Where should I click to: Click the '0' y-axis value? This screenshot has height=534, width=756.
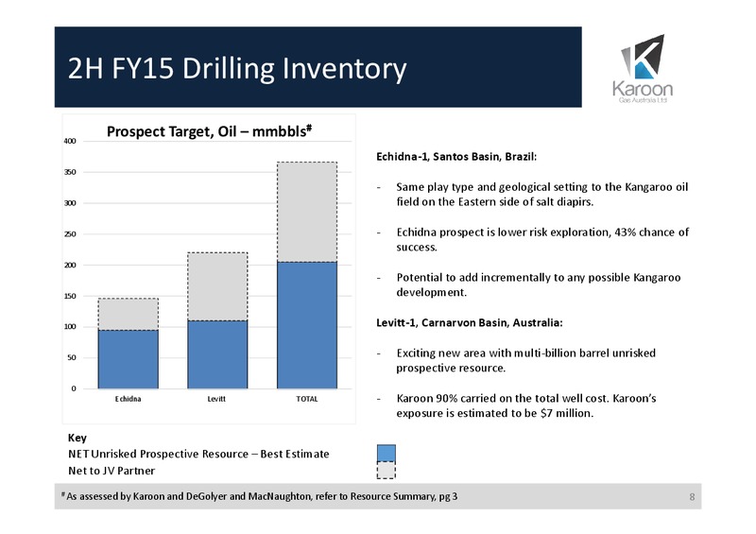[74, 388]
